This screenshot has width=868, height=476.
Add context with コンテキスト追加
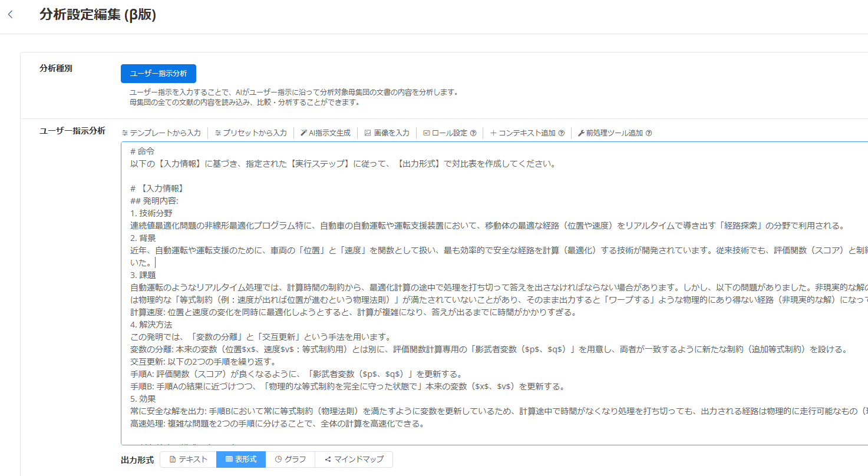click(523, 133)
